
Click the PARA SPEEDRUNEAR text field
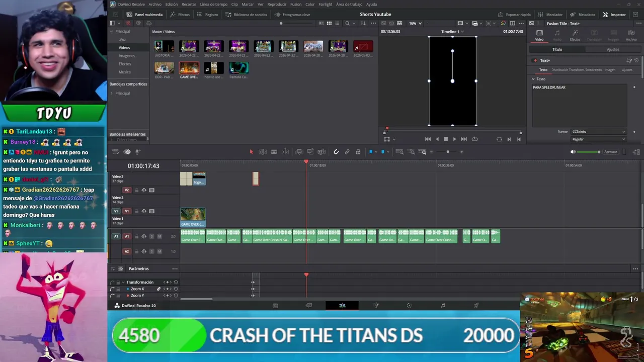point(580,106)
